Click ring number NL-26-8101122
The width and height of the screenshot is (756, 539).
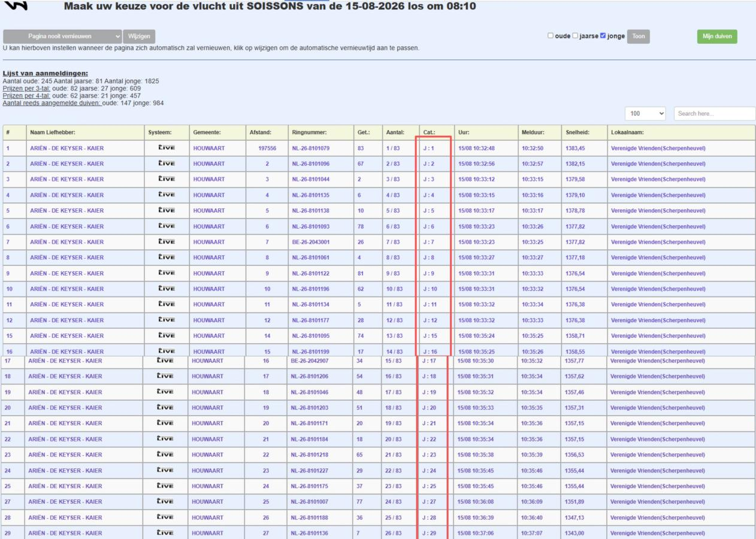pyautogui.click(x=310, y=273)
